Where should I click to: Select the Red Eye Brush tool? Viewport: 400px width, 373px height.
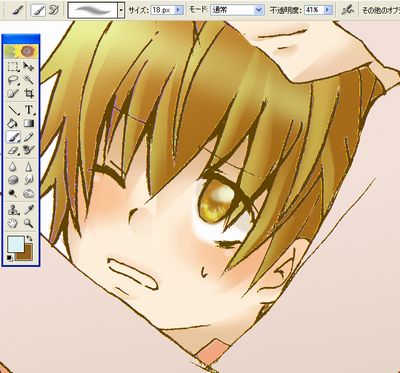pyautogui.click(x=29, y=150)
